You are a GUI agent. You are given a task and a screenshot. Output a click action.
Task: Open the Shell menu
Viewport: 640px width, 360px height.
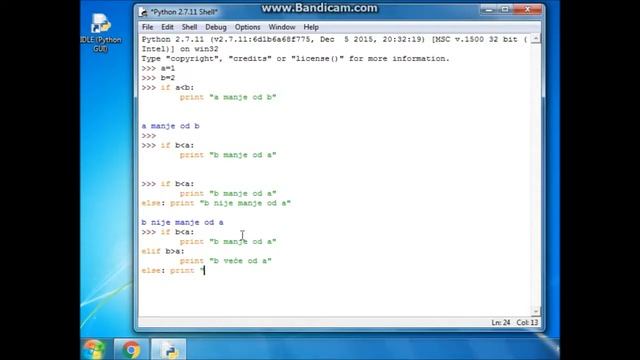pyautogui.click(x=189, y=27)
